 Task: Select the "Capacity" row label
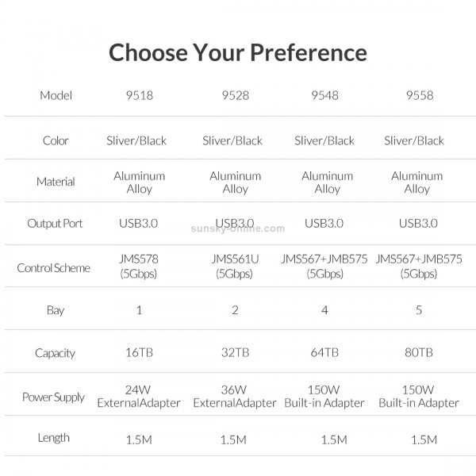[55, 353]
